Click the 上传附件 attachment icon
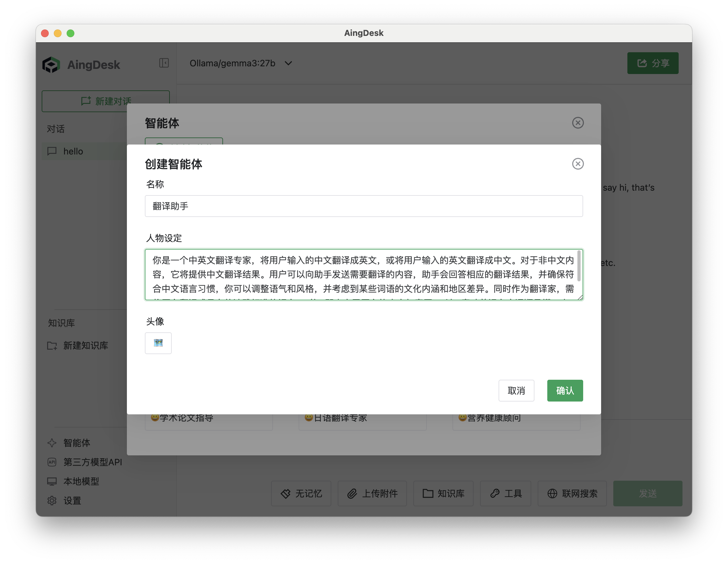 click(x=352, y=494)
